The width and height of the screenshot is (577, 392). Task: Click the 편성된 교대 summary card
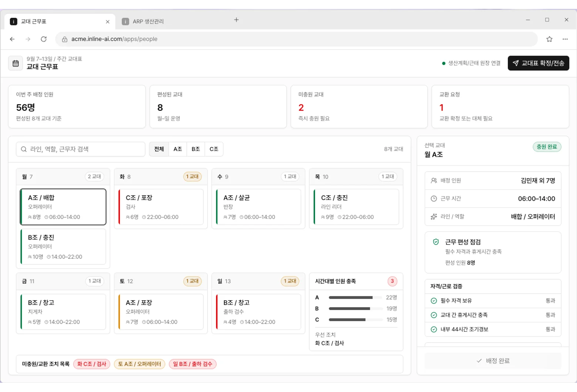[218, 107]
